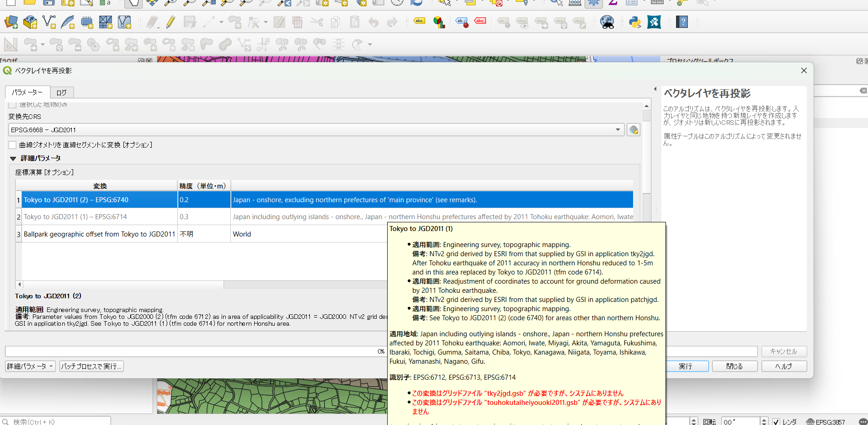Click the rotation spinner arrows
The width and height of the screenshot is (868, 425).
[x=764, y=422]
